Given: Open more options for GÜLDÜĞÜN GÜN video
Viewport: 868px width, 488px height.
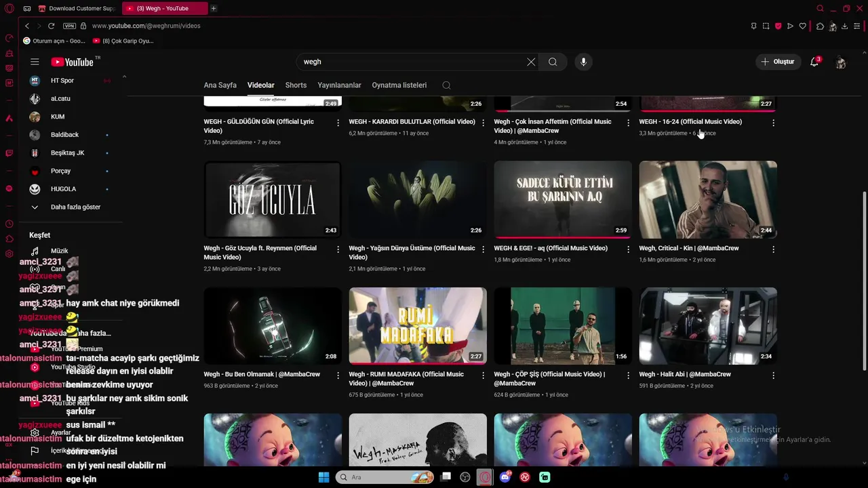Looking at the screenshot, I should pos(338,123).
